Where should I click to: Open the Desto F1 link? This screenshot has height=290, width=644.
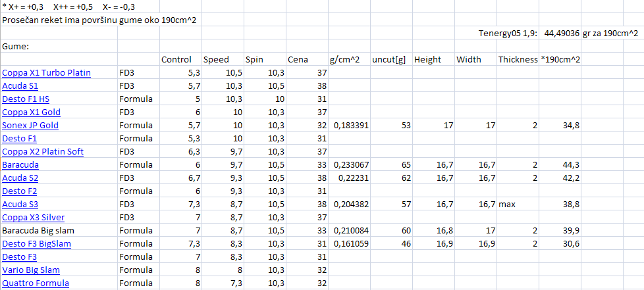19,139
